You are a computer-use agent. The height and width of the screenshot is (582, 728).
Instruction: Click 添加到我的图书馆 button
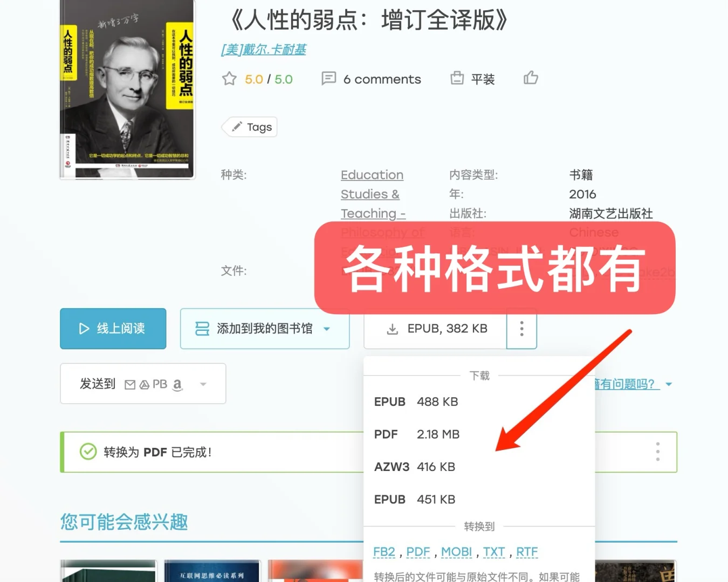tap(265, 329)
